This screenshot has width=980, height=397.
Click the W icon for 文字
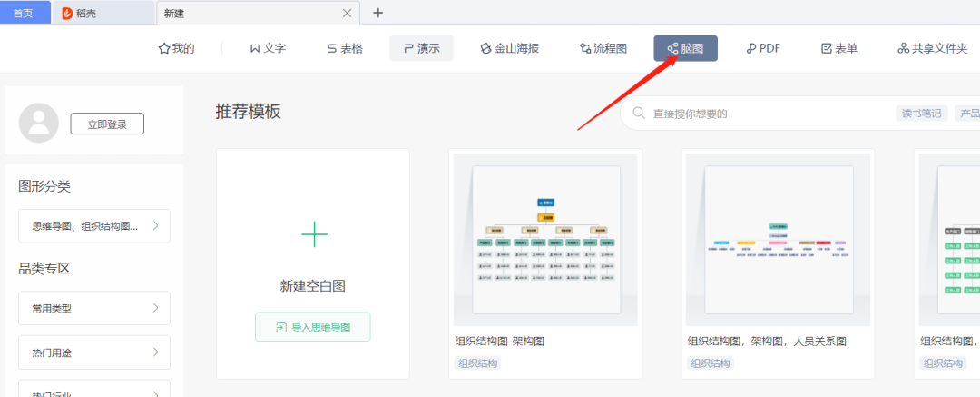pos(255,48)
